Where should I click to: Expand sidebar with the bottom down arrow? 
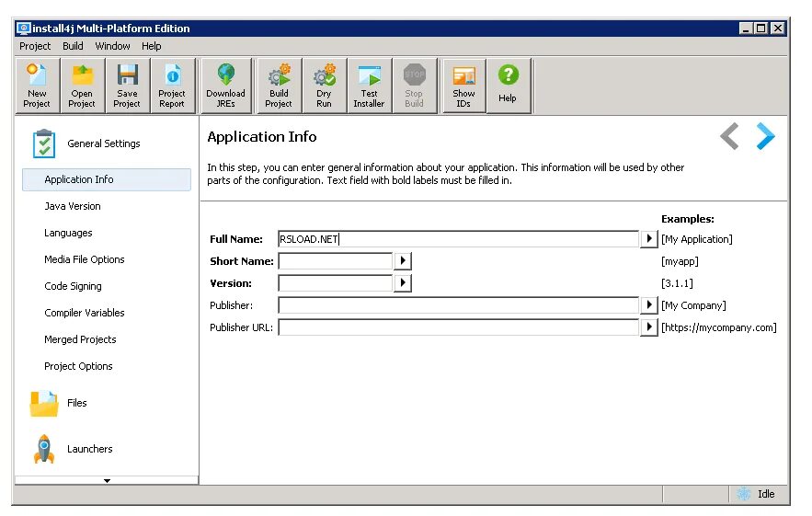107,481
